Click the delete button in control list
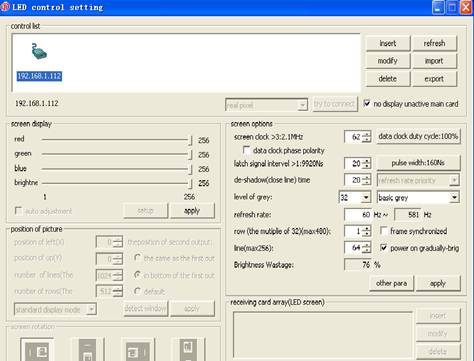Image resolution: width=474 pixels, height=361 pixels. point(388,79)
